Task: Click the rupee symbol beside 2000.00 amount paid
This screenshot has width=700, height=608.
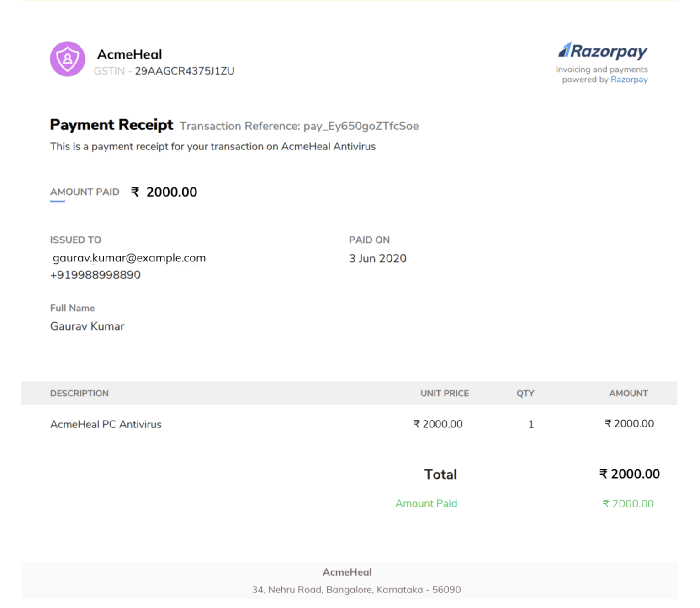Action: tap(135, 192)
